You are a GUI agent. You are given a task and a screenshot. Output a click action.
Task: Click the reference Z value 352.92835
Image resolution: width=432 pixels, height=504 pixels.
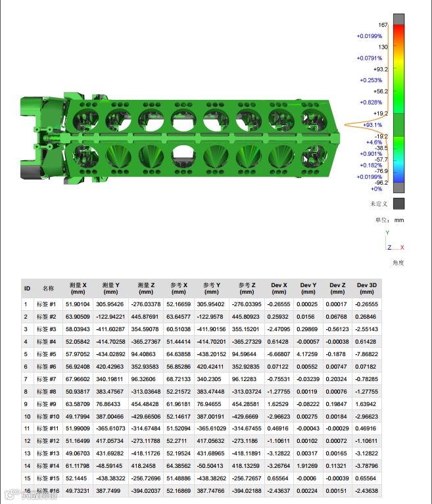pyautogui.click(x=247, y=367)
